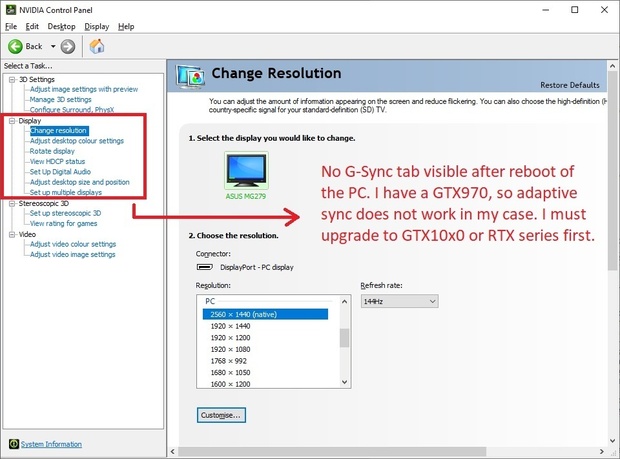Click the resolution list scrollbar thumb
Viewport: 620px width, 459px height.
(x=344, y=338)
